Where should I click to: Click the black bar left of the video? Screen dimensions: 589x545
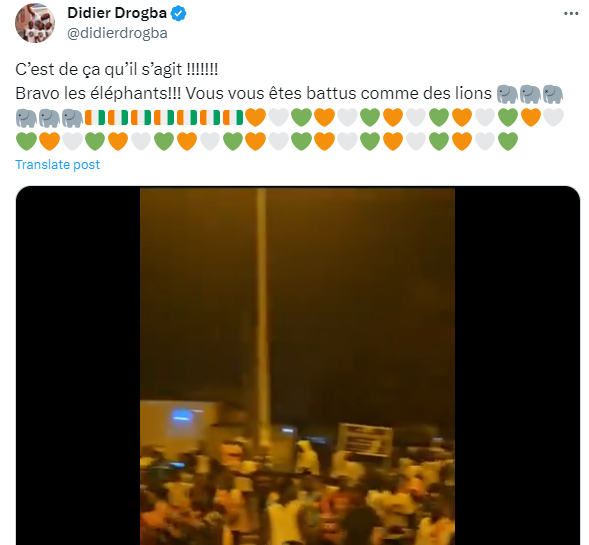tap(78, 366)
